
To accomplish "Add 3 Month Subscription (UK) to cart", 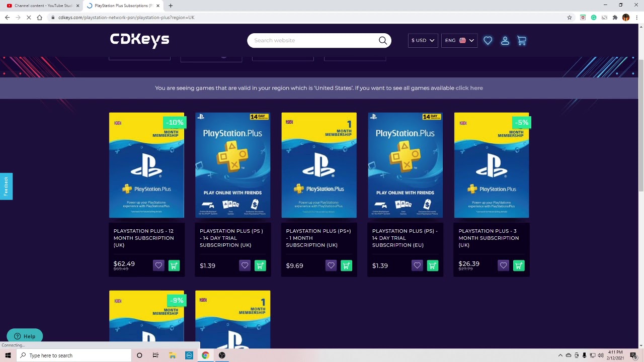I will pos(519,265).
